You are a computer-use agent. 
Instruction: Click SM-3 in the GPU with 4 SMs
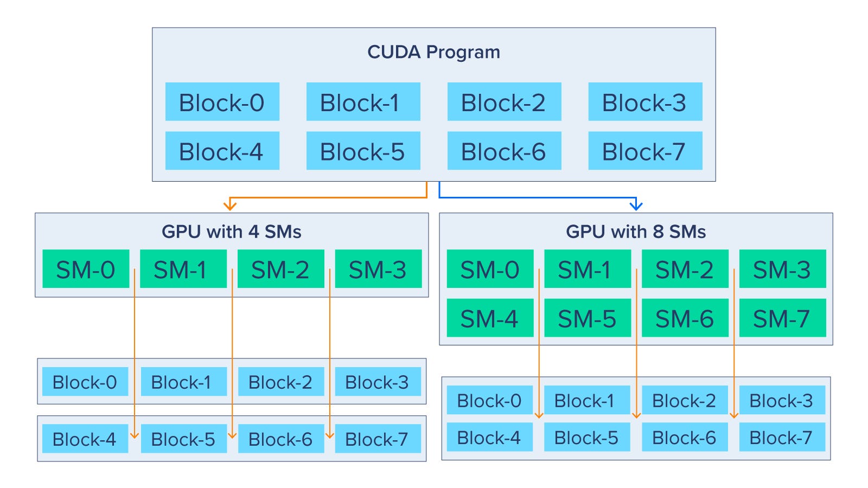(x=379, y=269)
